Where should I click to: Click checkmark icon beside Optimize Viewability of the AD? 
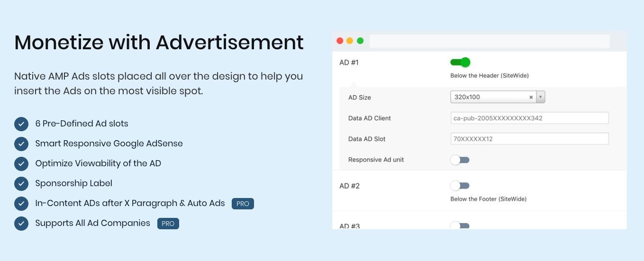coord(21,164)
